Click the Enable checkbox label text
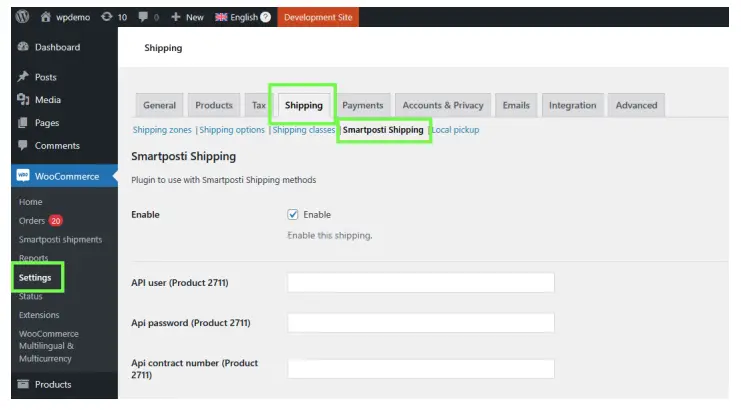Viewport: 741px width, 410px height. 317,214
